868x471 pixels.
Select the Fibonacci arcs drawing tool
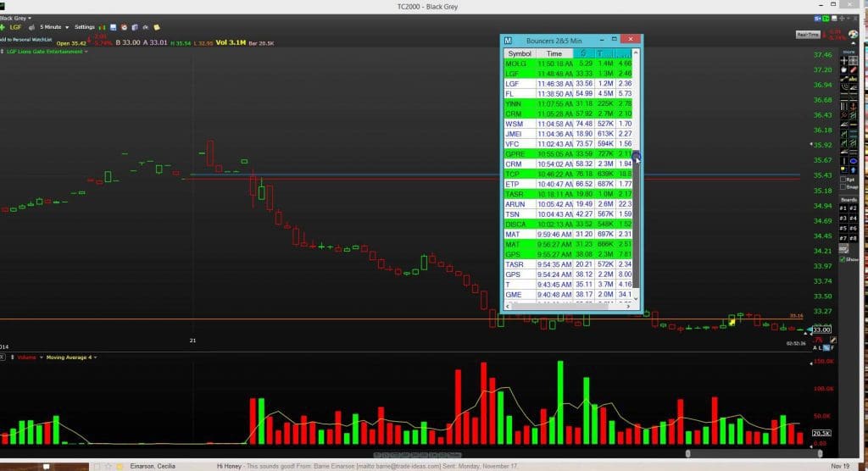pyautogui.click(x=844, y=88)
